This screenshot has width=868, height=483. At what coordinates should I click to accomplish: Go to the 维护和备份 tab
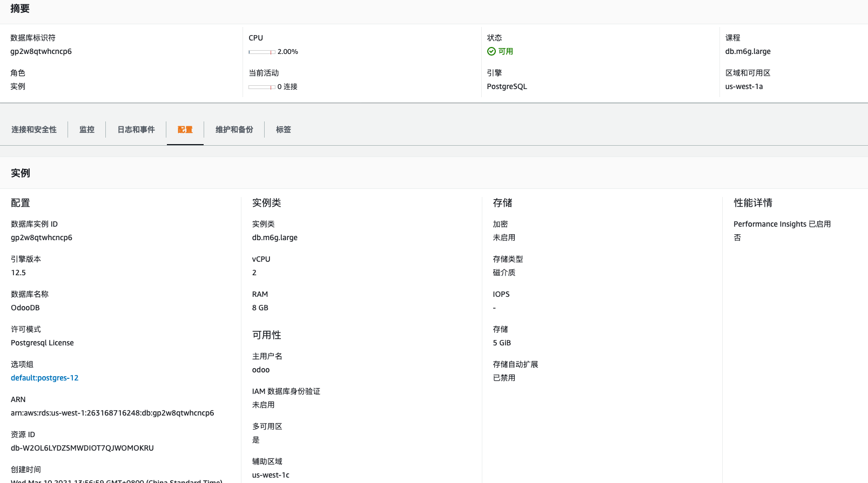click(x=234, y=130)
